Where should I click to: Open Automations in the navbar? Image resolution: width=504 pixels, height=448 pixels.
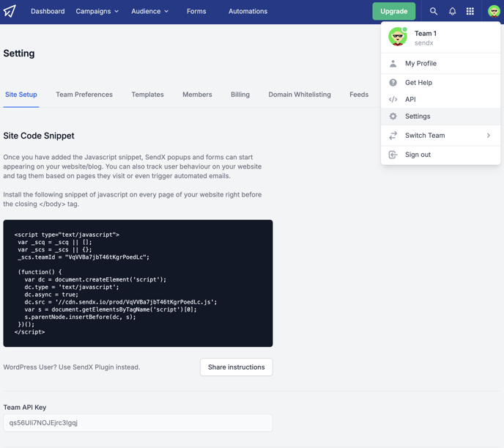tap(248, 11)
